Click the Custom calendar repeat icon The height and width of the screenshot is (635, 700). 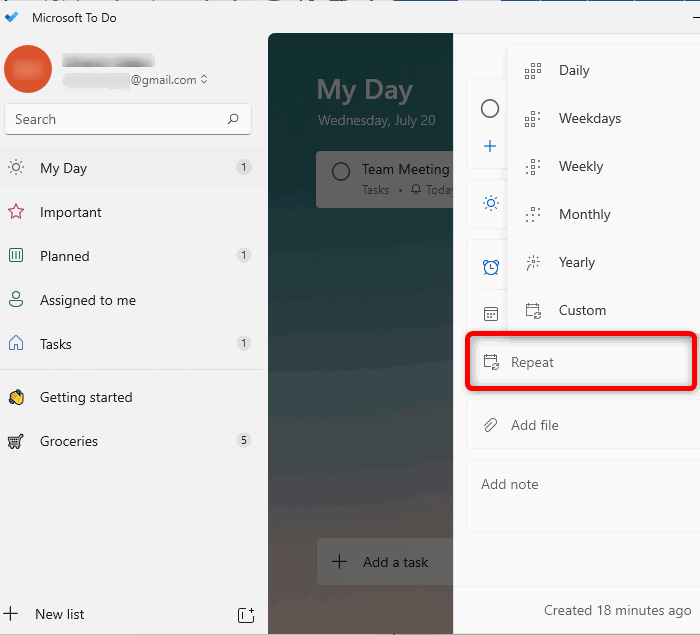[533, 310]
